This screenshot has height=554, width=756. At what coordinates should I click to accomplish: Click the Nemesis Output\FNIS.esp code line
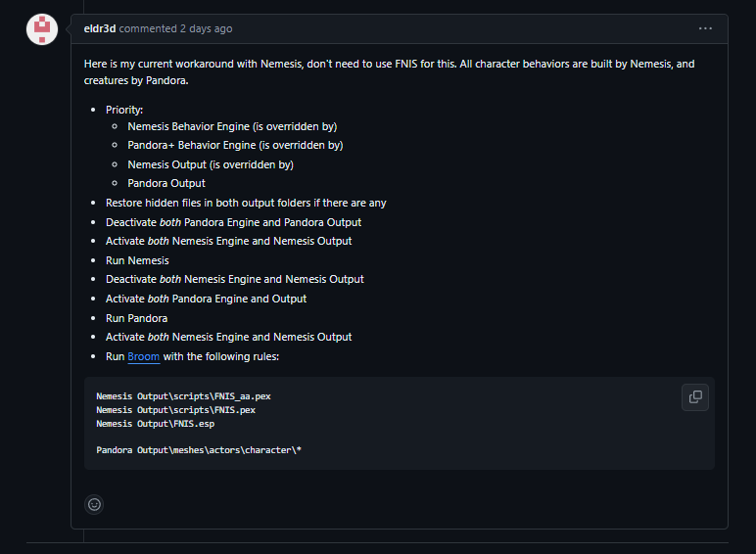click(x=155, y=424)
